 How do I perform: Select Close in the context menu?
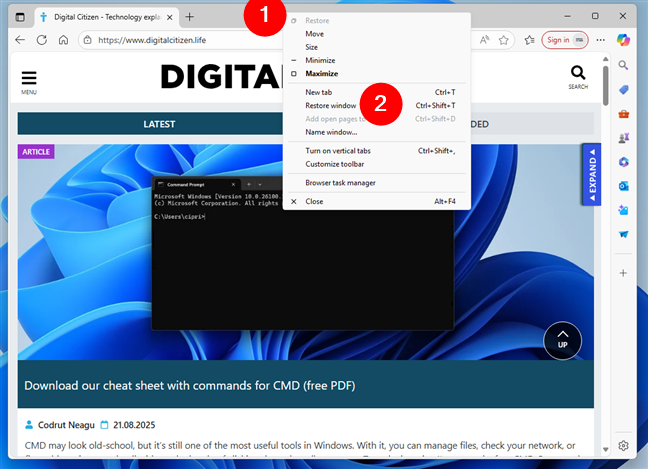coord(377,201)
